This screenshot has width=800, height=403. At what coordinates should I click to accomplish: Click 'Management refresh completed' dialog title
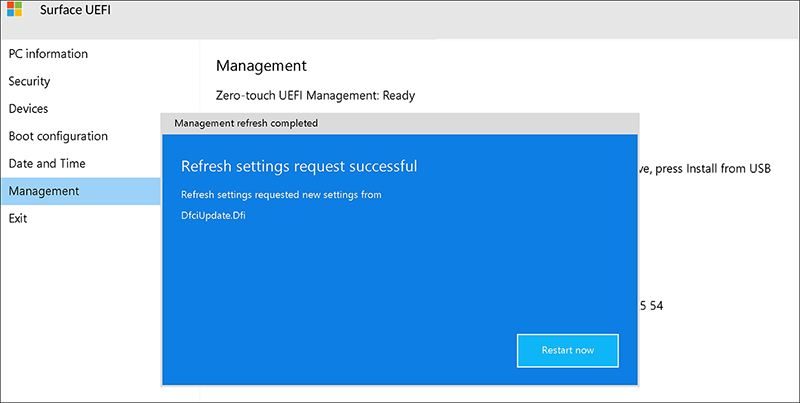[x=246, y=123]
